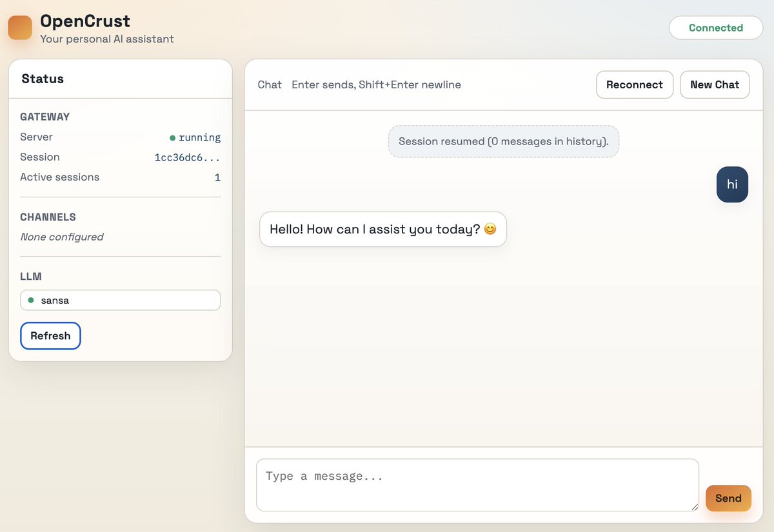
Task: Start a New Chat
Action: [x=715, y=84]
